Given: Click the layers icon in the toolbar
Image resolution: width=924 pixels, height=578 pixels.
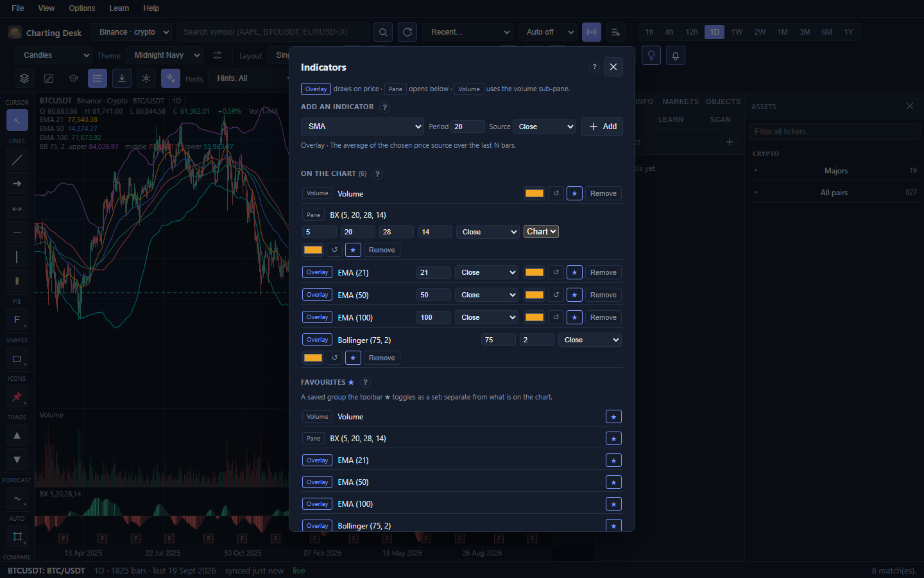Looking at the screenshot, I should pos(24,78).
